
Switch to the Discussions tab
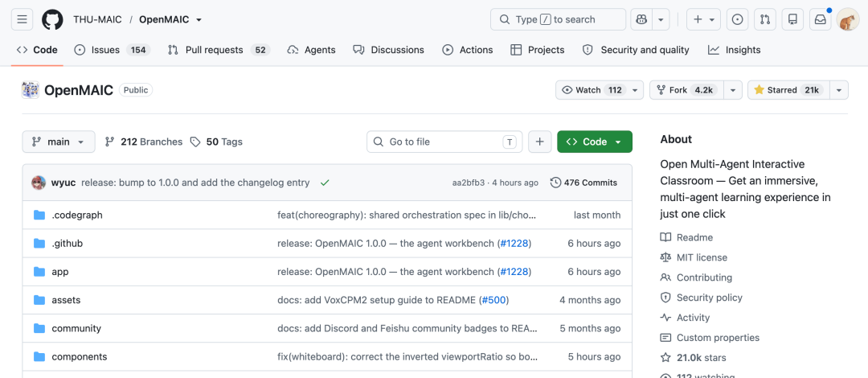(389, 50)
